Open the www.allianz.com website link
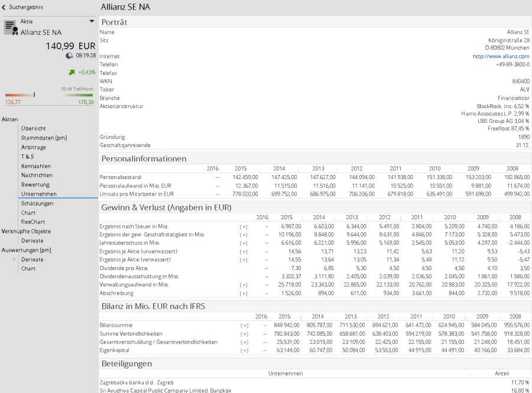The width and height of the screenshot is (532, 393). (x=501, y=56)
